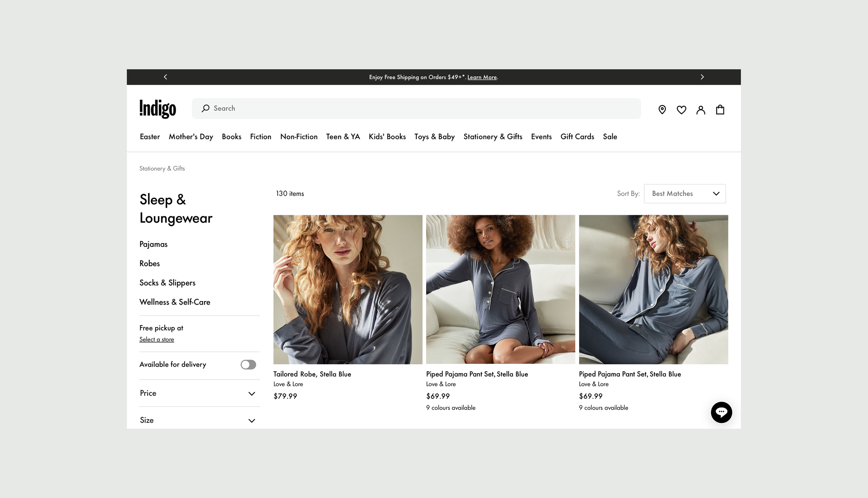Open the shopping bag icon
The height and width of the screenshot is (498, 868).
tap(720, 110)
